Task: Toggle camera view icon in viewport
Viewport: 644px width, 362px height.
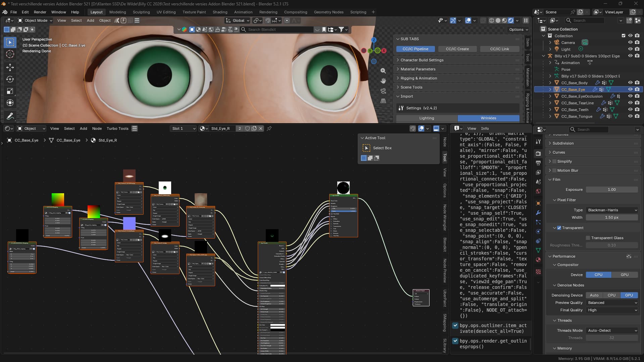Action: pyautogui.click(x=383, y=91)
